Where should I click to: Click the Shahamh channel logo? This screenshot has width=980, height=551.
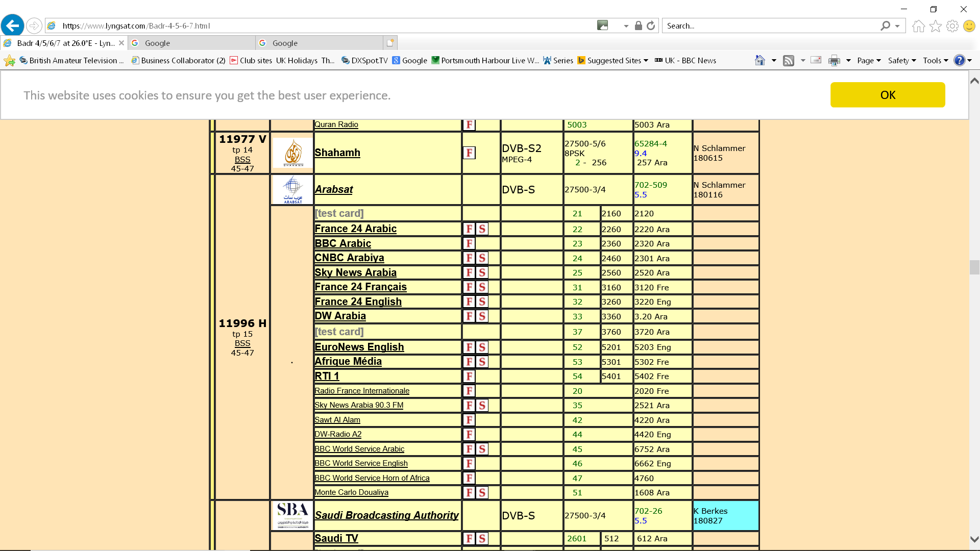[x=292, y=153]
